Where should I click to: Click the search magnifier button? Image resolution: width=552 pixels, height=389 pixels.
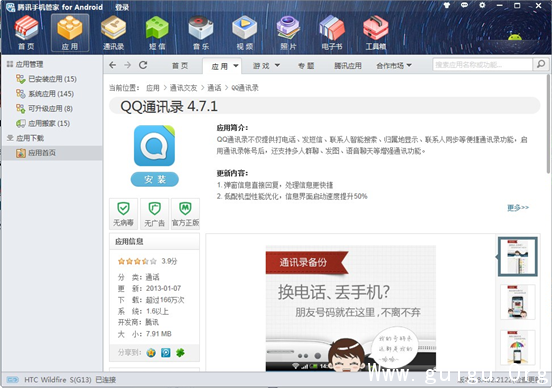(x=541, y=64)
